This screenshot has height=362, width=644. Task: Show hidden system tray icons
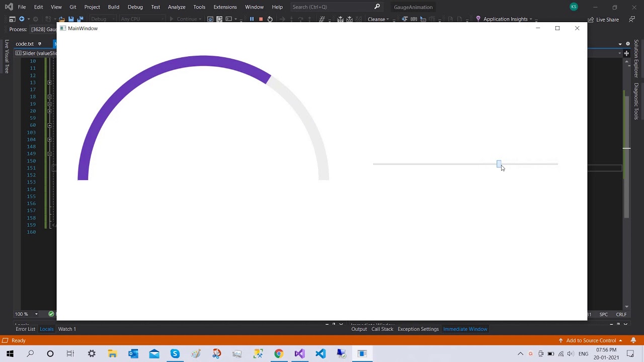point(521,353)
